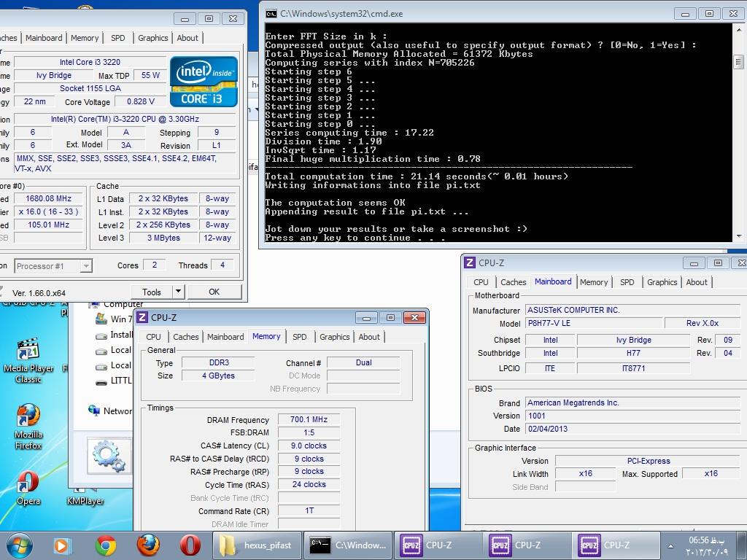The image size is (747, 560).
Task: Show hidden system tray icons
Action: point(671,546)
